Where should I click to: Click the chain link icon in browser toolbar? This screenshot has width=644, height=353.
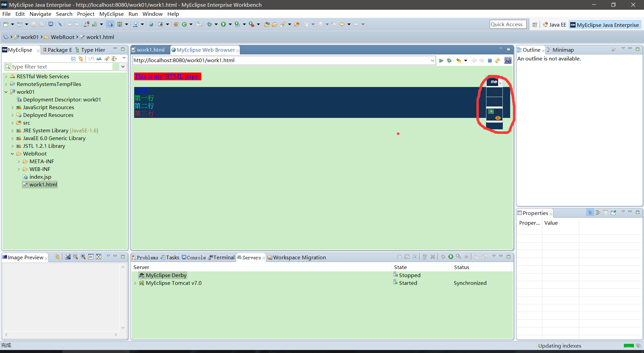click(x=508, y=60)
